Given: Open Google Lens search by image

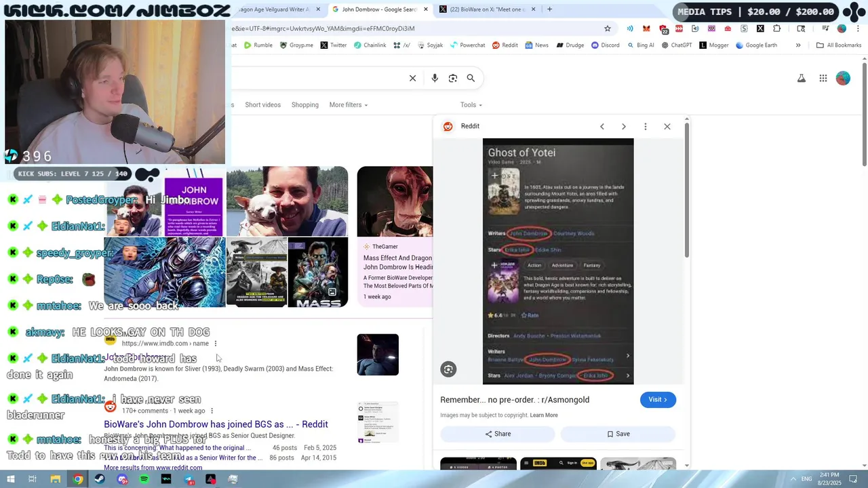Looking at the screenshot, I should coord(453,78).
